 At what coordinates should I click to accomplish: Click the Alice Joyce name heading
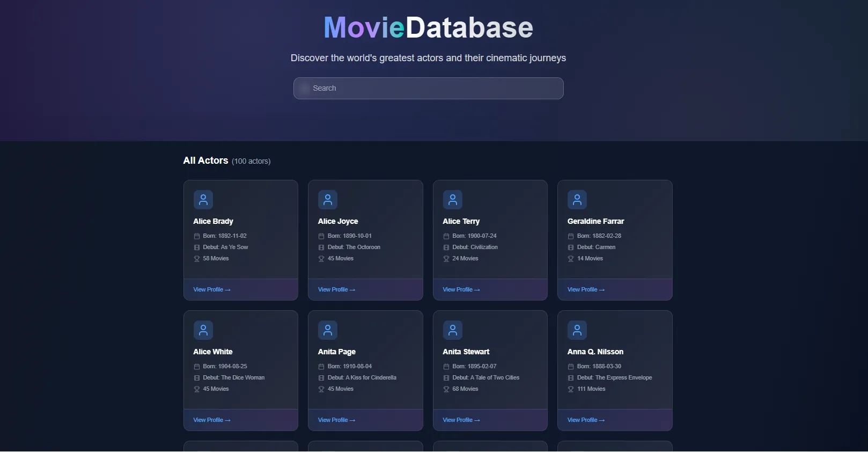pos(338,221)
